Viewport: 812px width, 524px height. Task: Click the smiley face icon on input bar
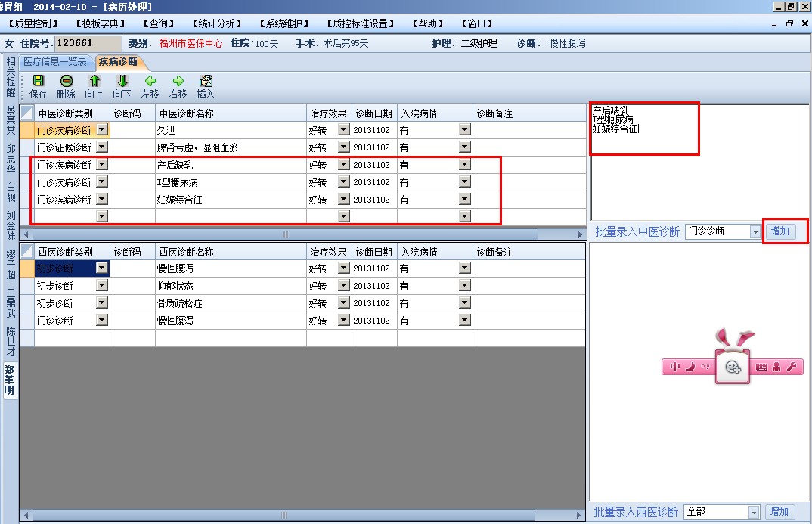tap(733, 367)
